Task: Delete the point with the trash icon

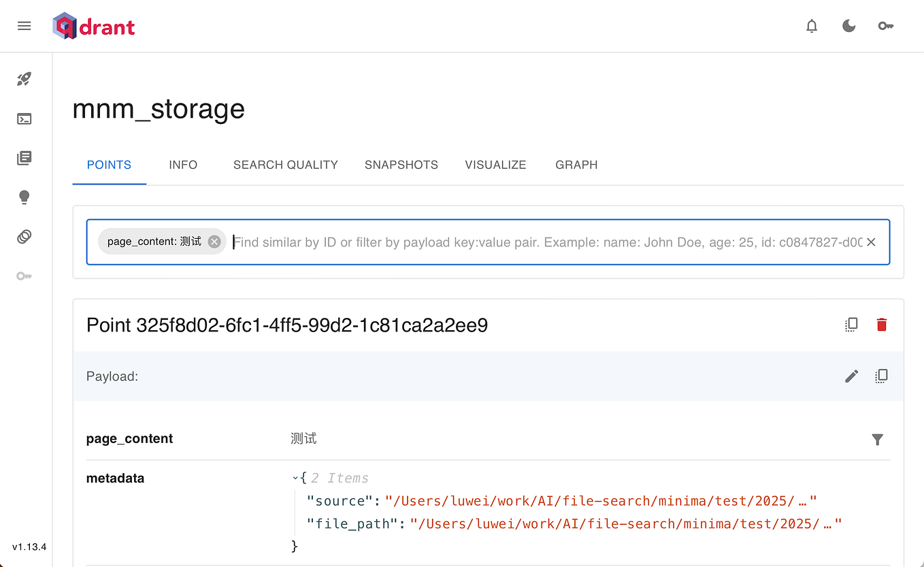Action: (881, 325)
